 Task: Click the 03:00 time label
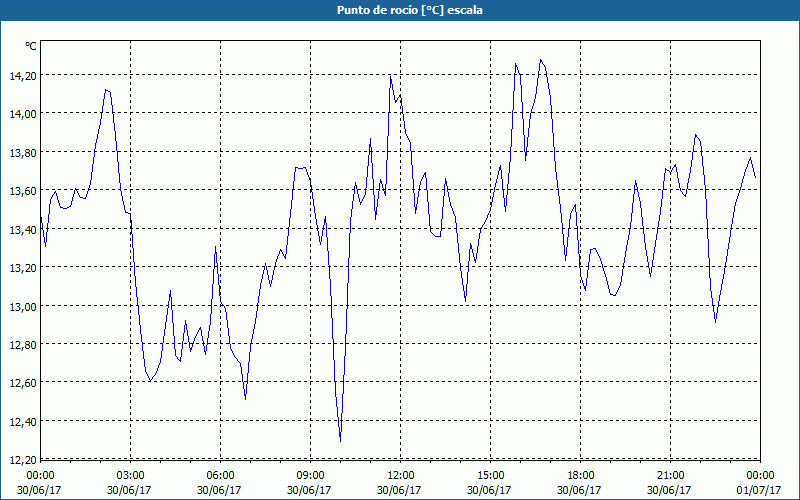pos(130,476)
